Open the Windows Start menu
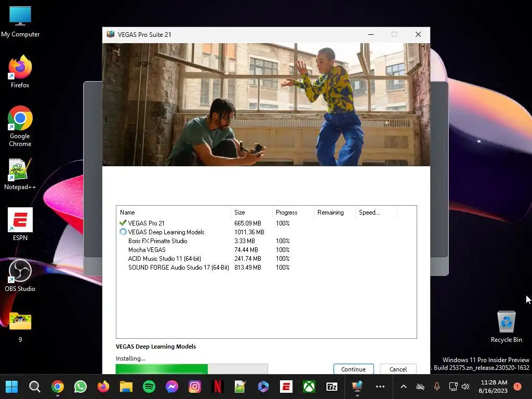Screen dimensions: 532x399 12,387
